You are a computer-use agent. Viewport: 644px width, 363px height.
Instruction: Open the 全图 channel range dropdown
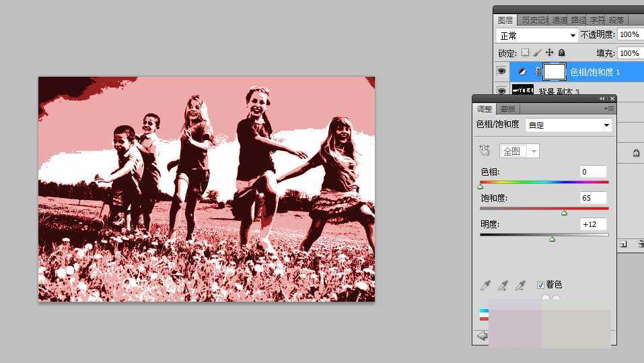pos(519,152)
